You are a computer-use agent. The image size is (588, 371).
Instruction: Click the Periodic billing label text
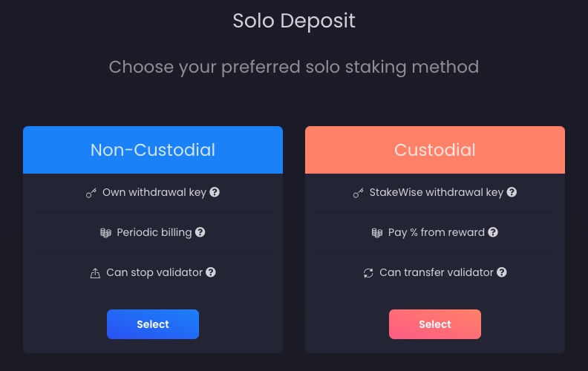[154, 232]
